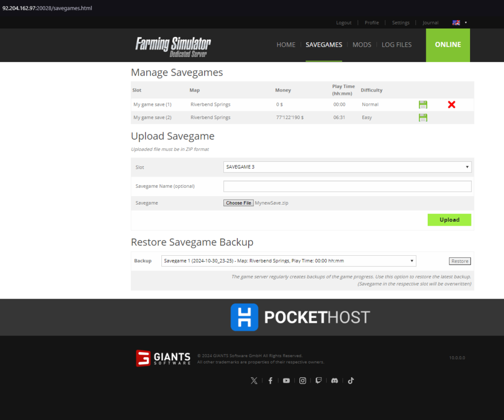Click the Restore button
The height and width of the screenshot is (420, 504).
[x=460, y=261]
